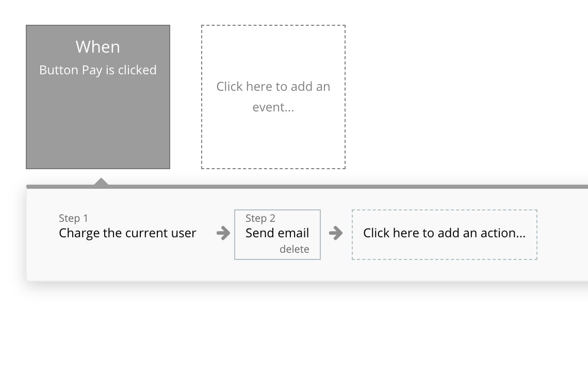Open Step 1 Charge the current user
The width and height of the screenshot is (588, 392).
(127, 227)
